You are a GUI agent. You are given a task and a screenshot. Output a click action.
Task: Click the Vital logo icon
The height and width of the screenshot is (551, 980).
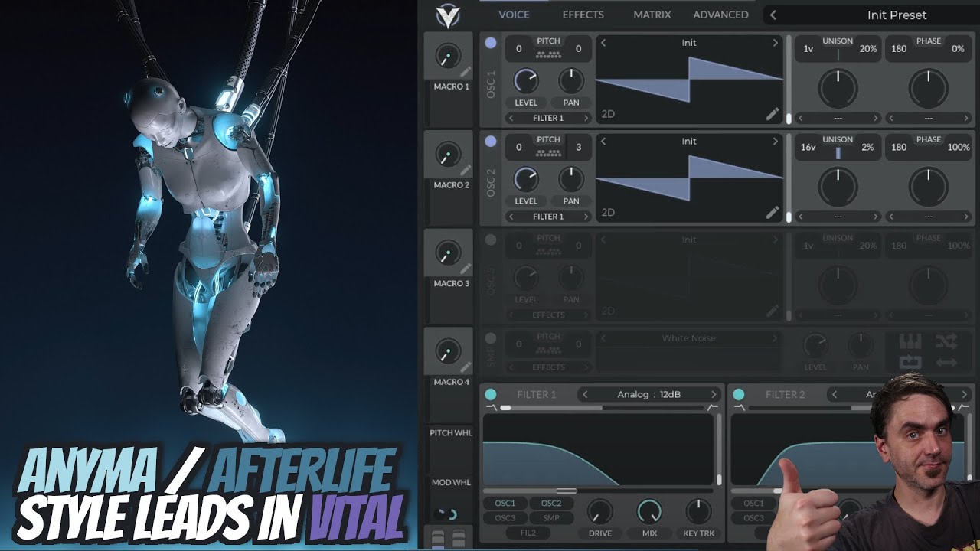[x=448, y=15]
